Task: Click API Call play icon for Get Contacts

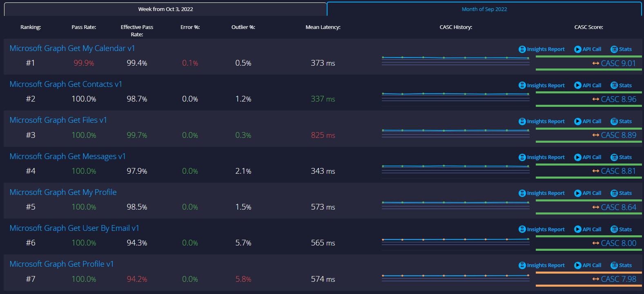Action: pos(577,85)
